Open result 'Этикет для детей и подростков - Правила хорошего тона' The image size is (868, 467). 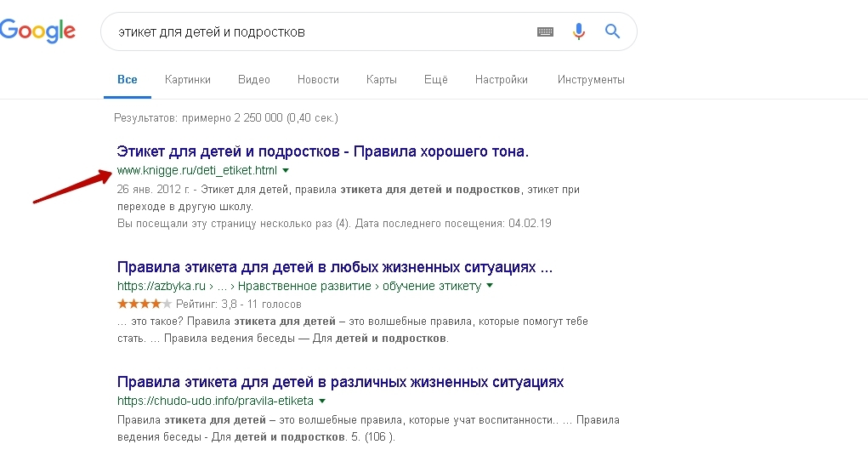[x=323, y=151]
